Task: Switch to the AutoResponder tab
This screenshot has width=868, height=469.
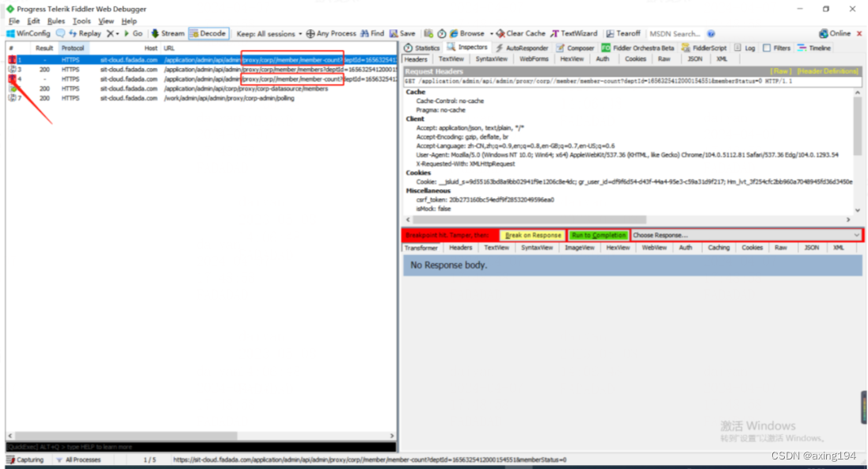Action: coord(521,48)
